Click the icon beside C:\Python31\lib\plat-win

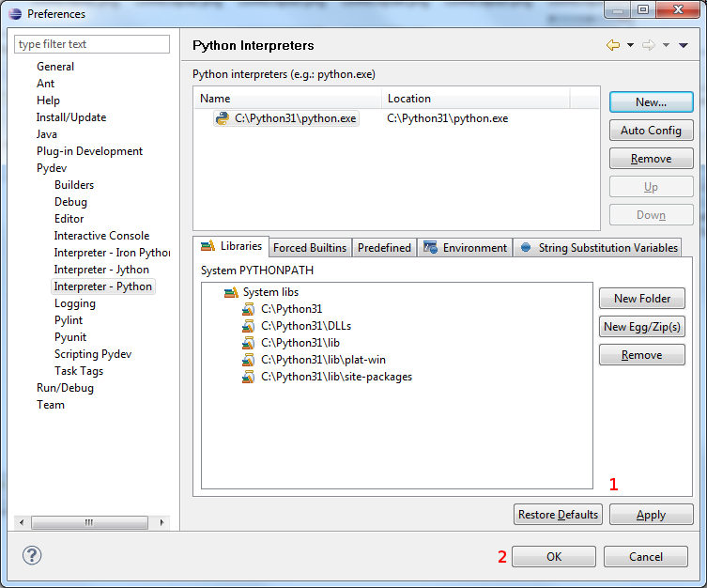tap(248, 360)
